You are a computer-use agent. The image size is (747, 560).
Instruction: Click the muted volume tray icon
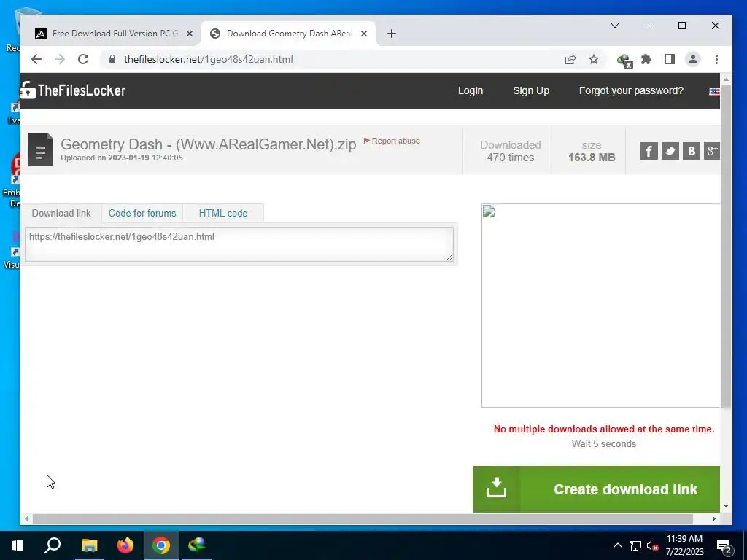[653, 545]
